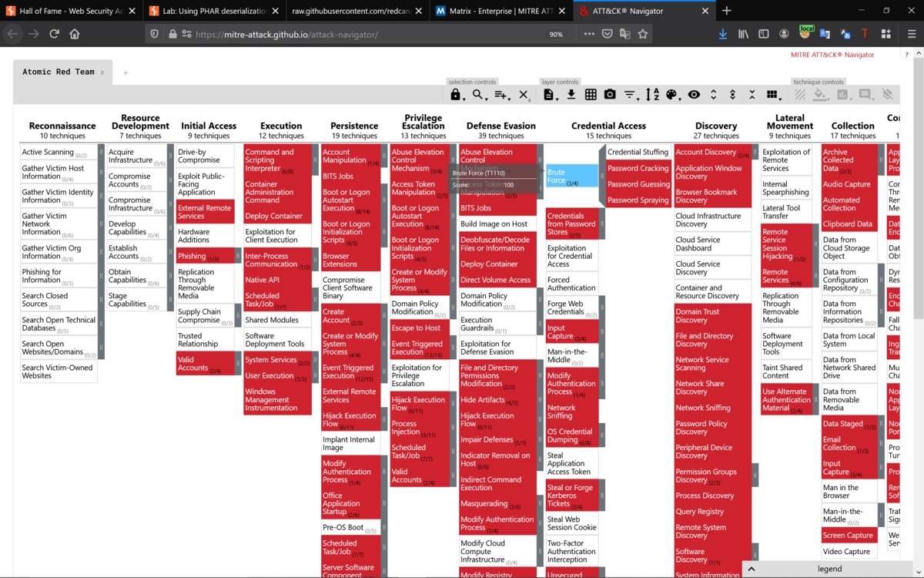
Task: Switch to Hall of Fame browser tab
Action: tap(71, 11)
